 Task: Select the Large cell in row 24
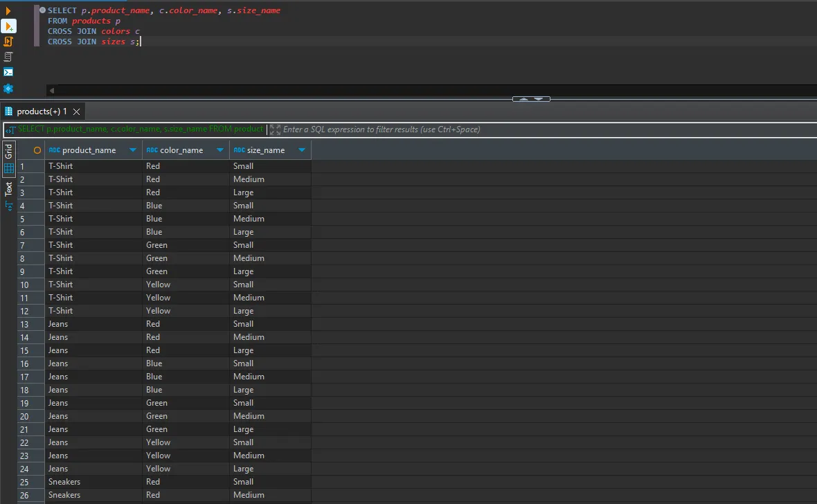coord(270,469)
